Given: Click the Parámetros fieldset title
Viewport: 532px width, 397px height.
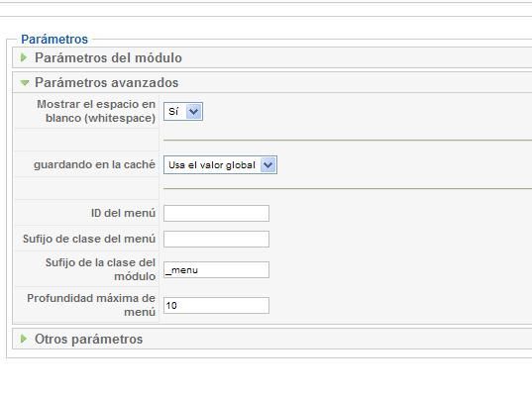Looking at the screenshot, I should pos(54,40).
